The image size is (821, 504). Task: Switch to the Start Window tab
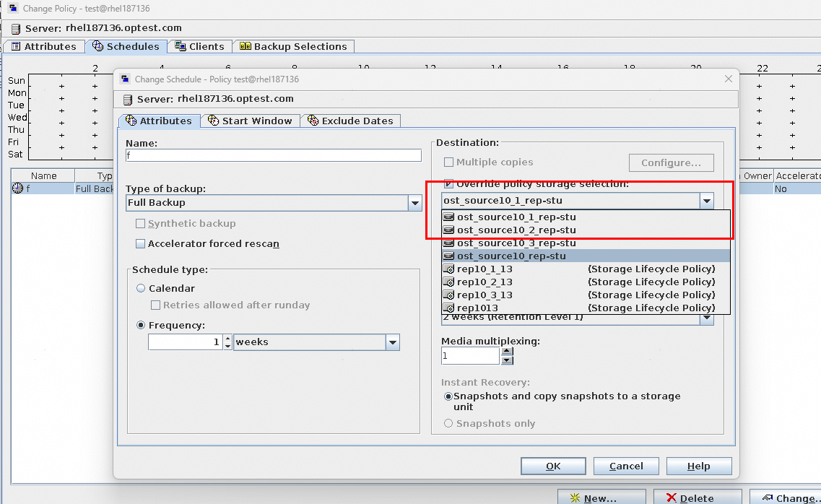coord(251,121)
